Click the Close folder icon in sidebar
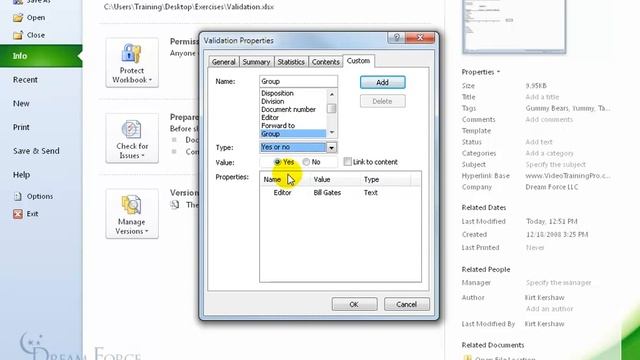Screen dimensions: 640x360 pyautogui.click(x=18, y=35)
